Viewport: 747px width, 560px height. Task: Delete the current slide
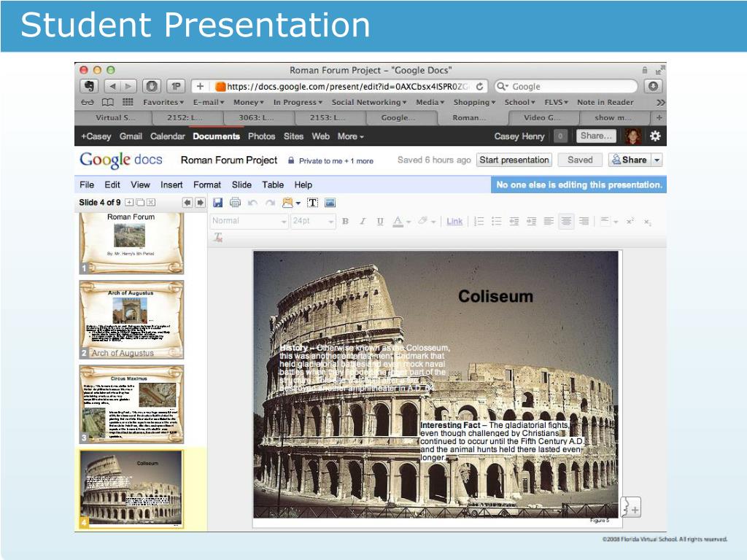(x=151, y=203)
